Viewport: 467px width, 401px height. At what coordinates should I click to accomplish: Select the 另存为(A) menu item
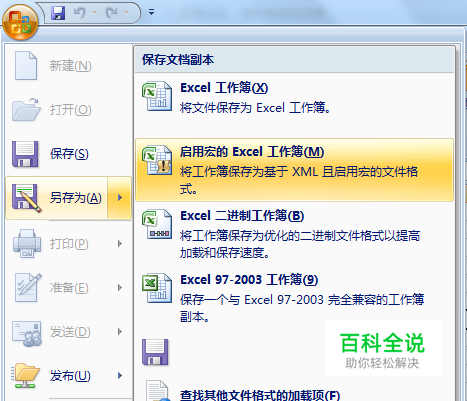click(x=57, y=198)
